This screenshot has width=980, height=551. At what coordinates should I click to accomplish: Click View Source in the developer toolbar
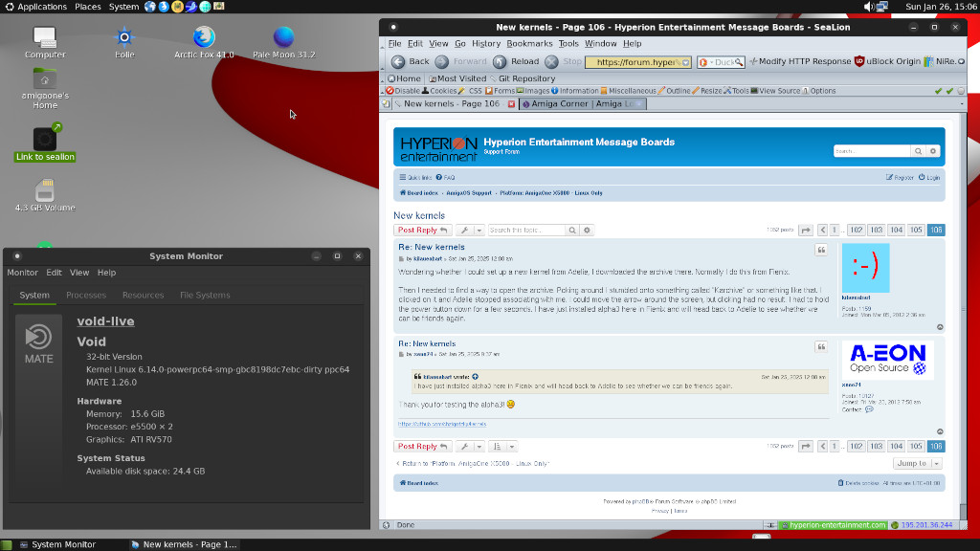[775, 91]
